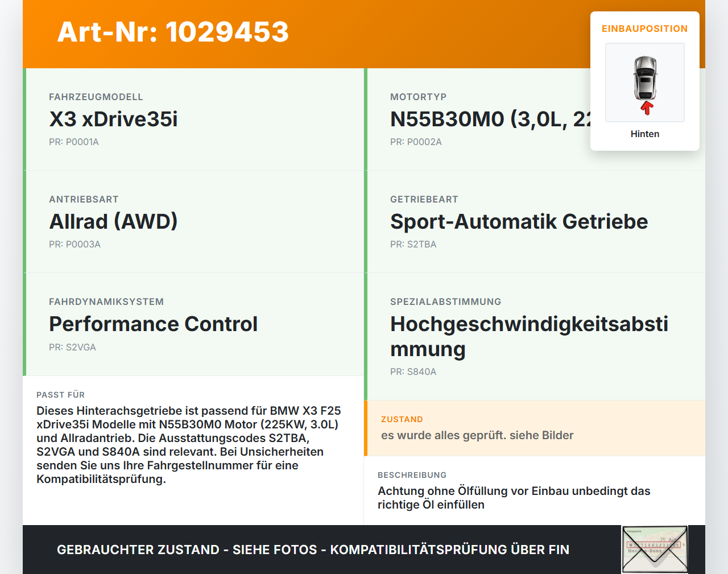Click the PR: S2VGA code
Screen dimensions: 728x574
pyautogui.click(x=72, y=347)
